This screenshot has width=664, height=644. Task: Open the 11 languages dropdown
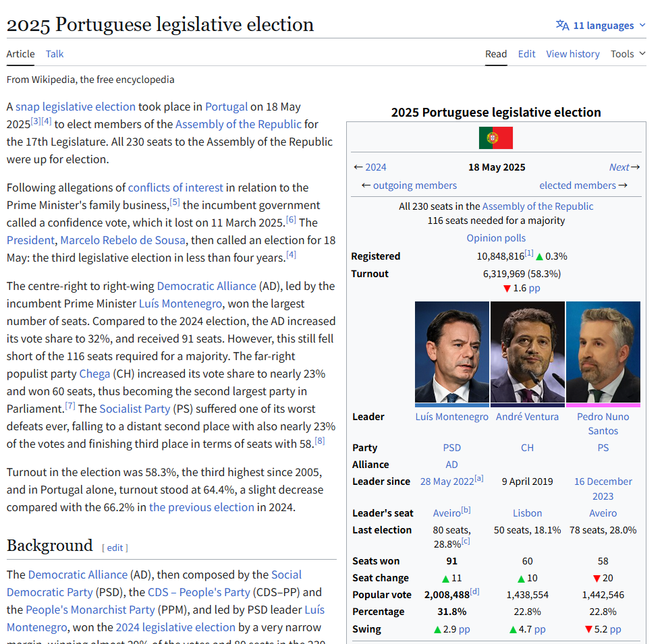pyautogui.click(x=601, y=26)
